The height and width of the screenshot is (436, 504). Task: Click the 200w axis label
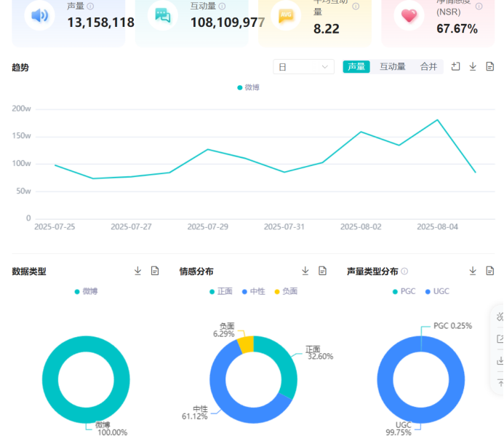21,108
